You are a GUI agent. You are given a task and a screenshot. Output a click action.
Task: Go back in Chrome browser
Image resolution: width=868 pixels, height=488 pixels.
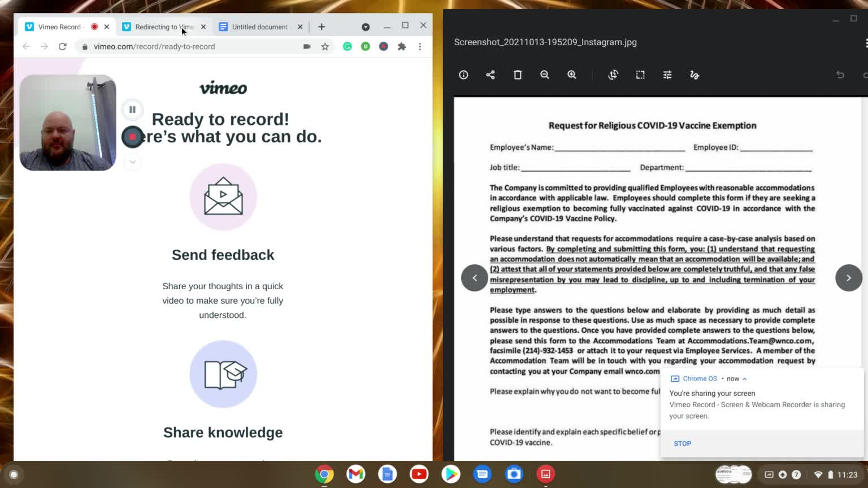(26, 46)
